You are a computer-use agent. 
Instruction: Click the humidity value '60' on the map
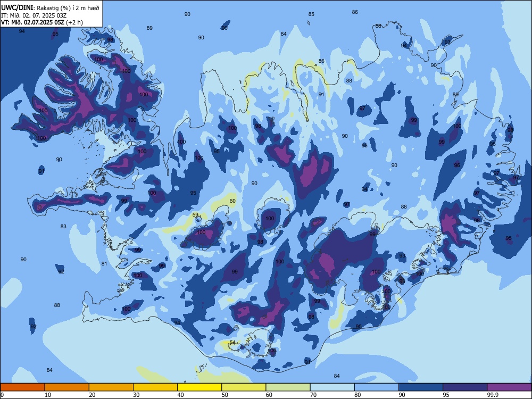232,201
